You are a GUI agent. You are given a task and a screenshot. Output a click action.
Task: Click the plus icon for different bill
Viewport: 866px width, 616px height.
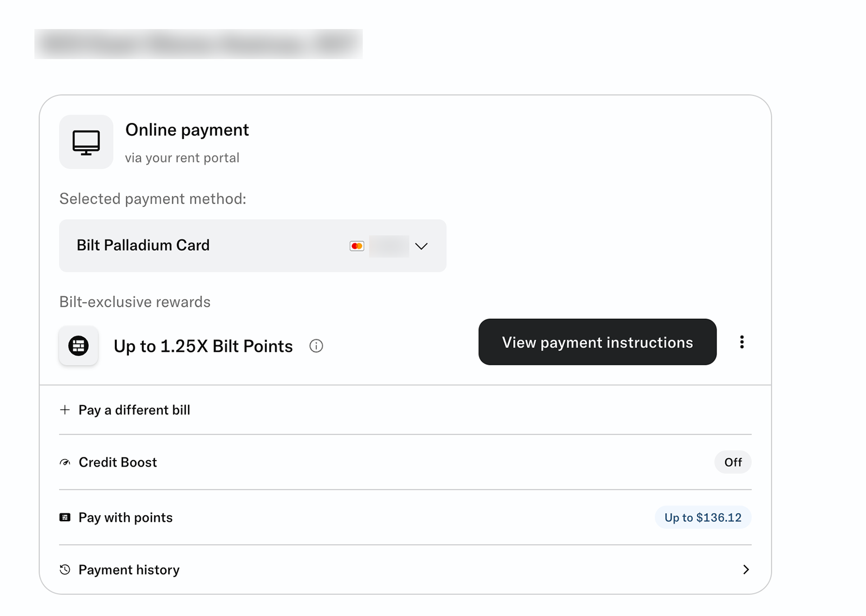click(x=65, y=410)
